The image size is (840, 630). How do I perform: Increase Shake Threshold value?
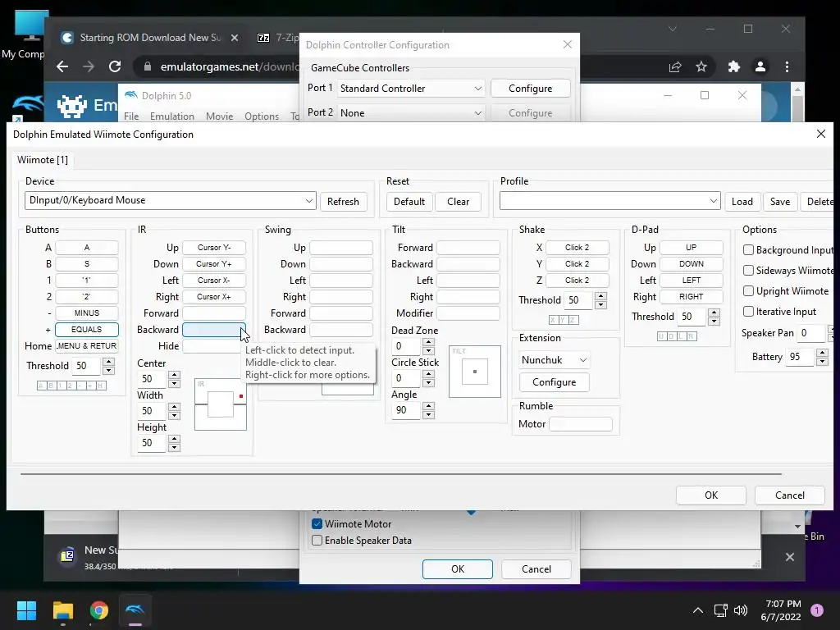[x=600, y=295]
